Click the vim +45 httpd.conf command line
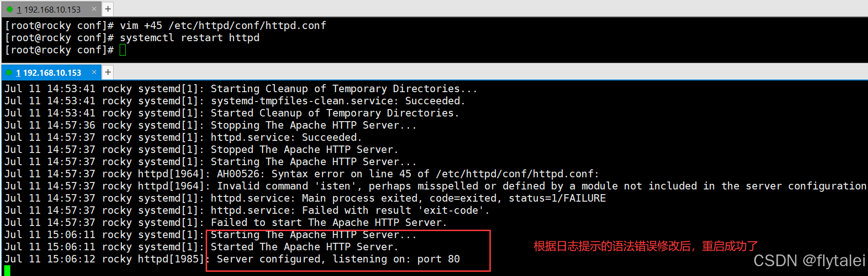Screen dimensions: 868x276 (x=165, y=25)
